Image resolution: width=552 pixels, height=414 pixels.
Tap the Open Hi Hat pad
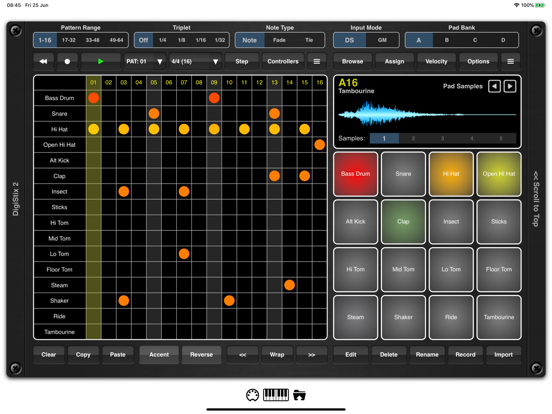pos(499,174)
